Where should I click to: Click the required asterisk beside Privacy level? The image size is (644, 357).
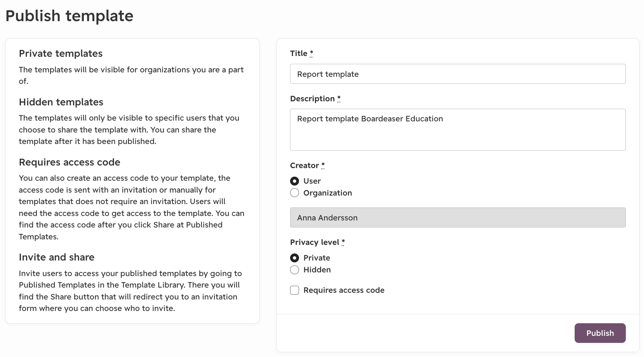click(x=343, y=242)
